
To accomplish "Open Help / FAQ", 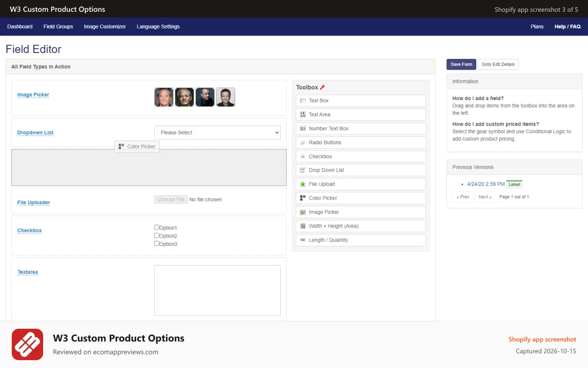I will tap(567, 26).
